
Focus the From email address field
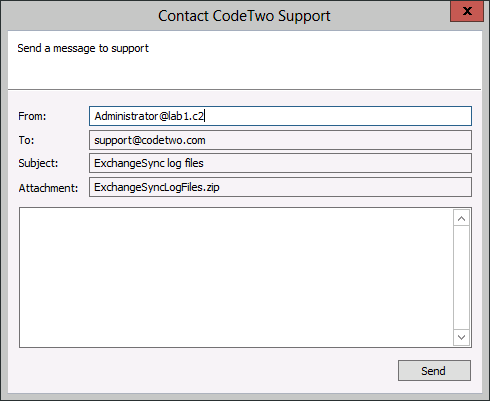click(x=280, y=116)
